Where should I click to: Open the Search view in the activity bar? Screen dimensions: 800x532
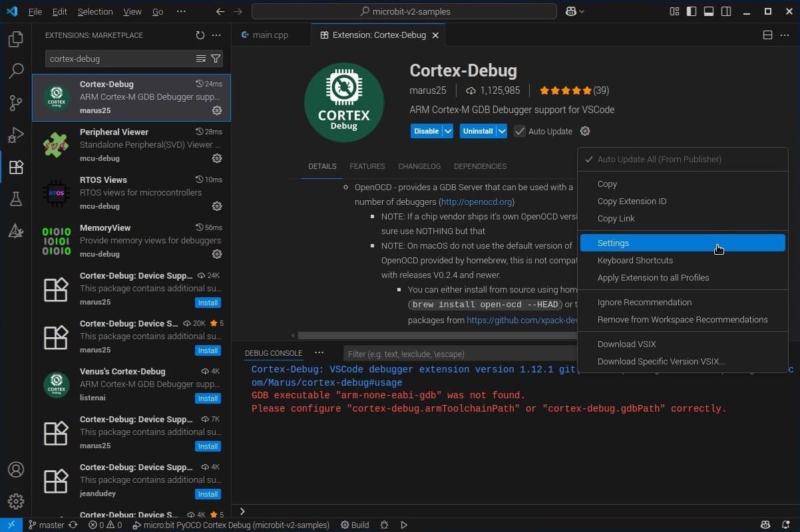coord(16,70)
